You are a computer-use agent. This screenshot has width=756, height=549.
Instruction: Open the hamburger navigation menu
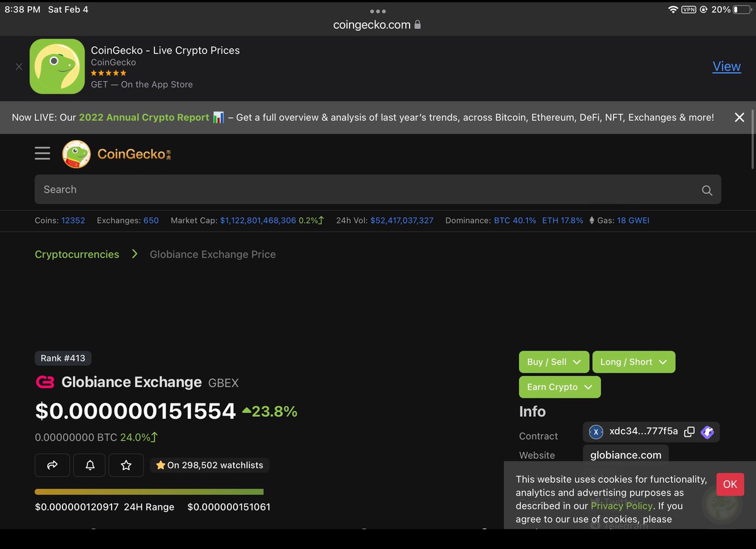pyautogui.click(x=42, y=153)
